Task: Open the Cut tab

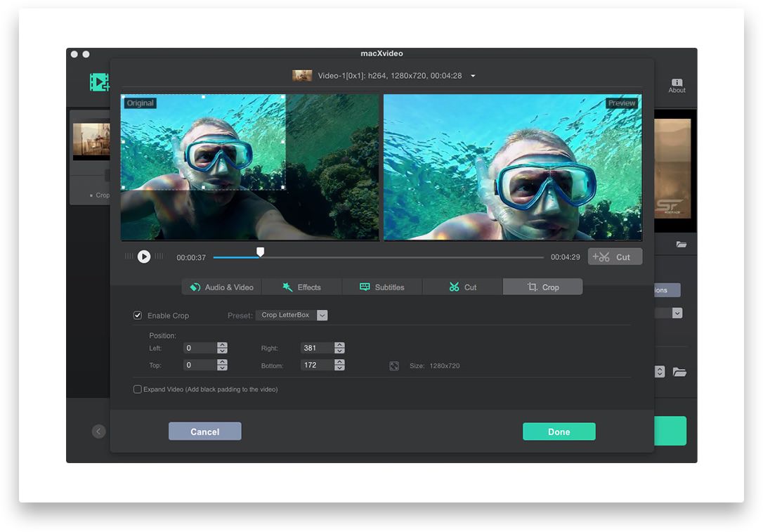Action: pyautogui.click(x=462, y=287)
